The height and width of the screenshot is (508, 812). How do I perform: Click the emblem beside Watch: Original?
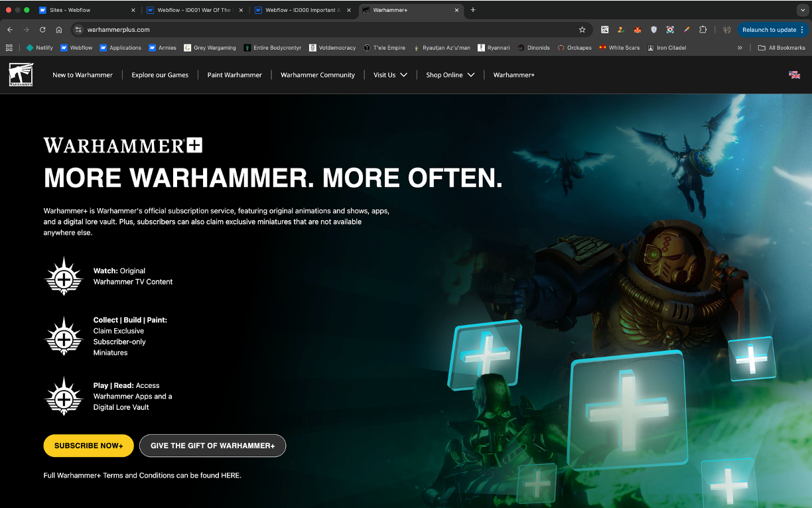pyautogui.click(x=64, y=276)
